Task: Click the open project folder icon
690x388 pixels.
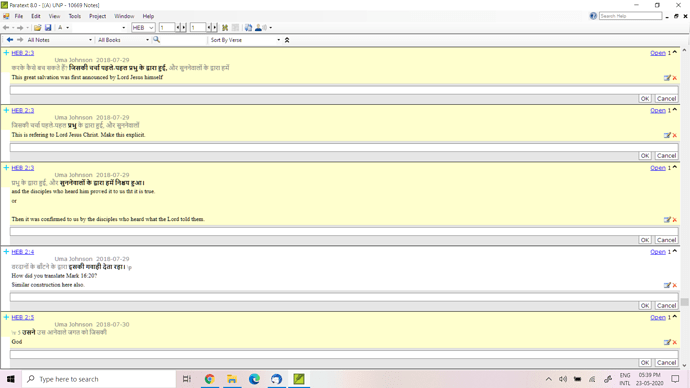Action: point(37,28)
